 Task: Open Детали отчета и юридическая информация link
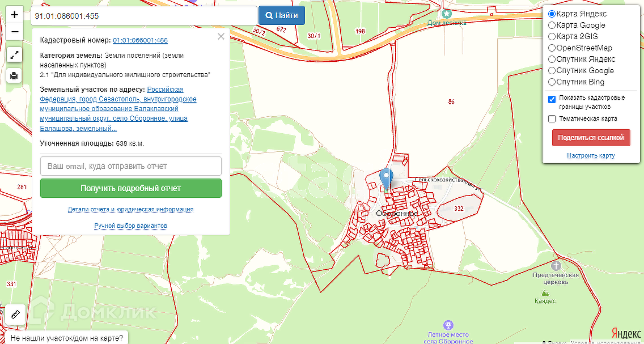(130, 209)
